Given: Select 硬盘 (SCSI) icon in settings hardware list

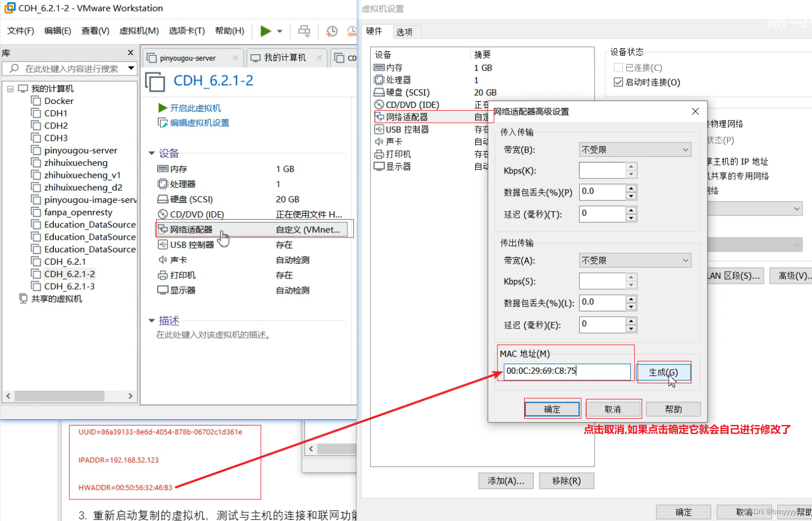Looking at the screenshot, I should tap(379, 92).
